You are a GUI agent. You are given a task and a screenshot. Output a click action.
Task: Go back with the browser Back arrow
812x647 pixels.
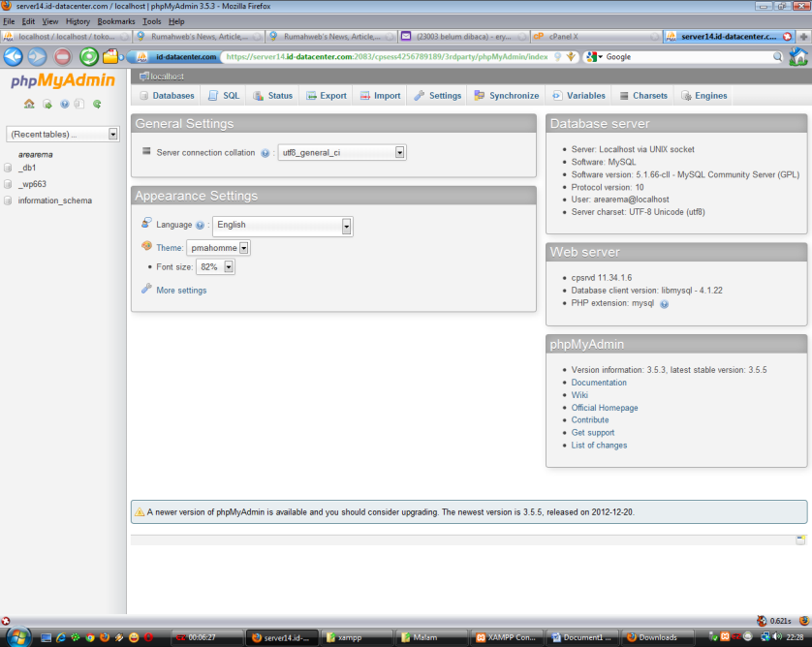point(13,56)
